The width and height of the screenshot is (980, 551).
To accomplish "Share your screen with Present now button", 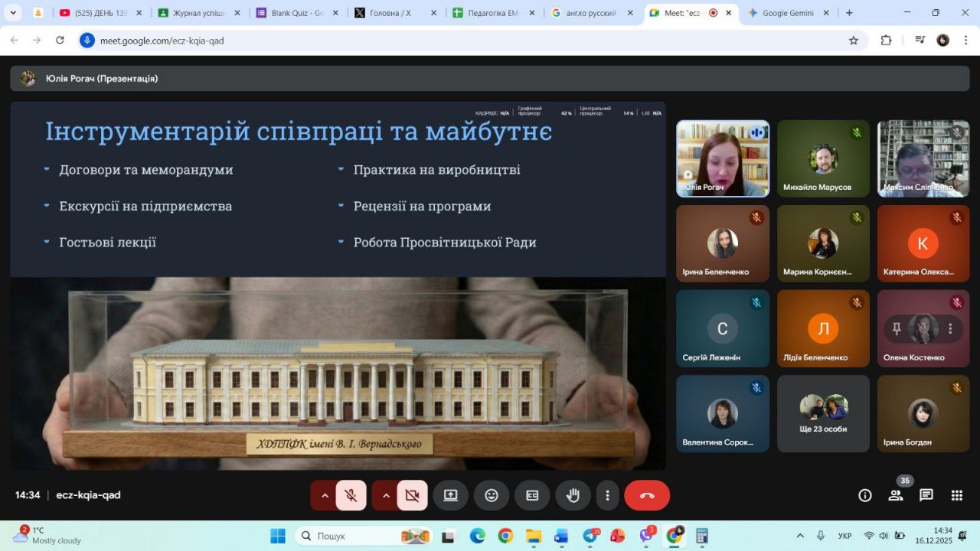I will [450, 495].
